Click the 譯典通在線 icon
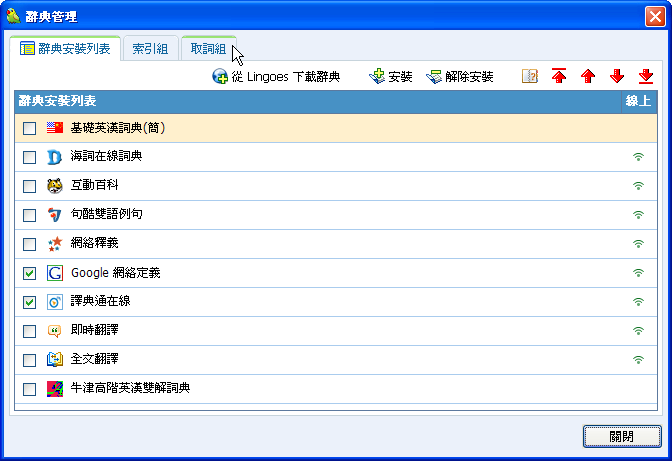 coord(55,302)
